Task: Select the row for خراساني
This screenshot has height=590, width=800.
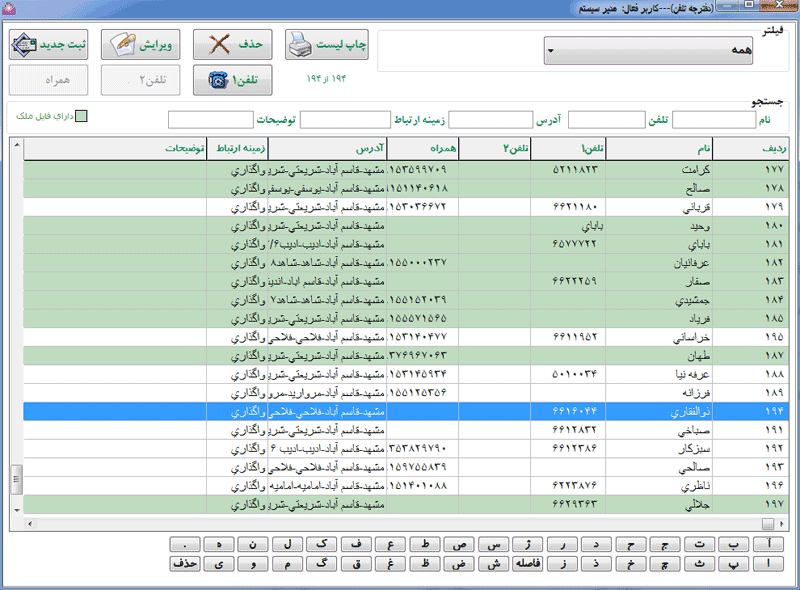Action: [406, 337]
